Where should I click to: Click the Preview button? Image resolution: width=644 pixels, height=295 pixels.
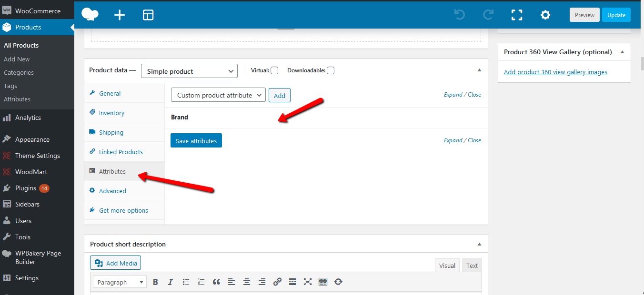click(584, 15)
